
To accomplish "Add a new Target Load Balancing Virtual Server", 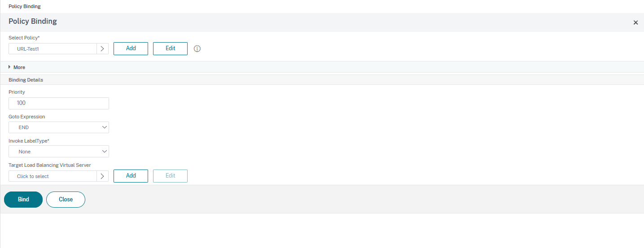I will click(x=131, y=176).
